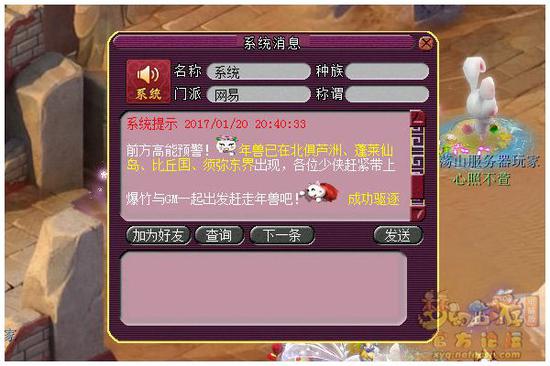
Task: Show next message with 下一条
Action: coord(282,235)
